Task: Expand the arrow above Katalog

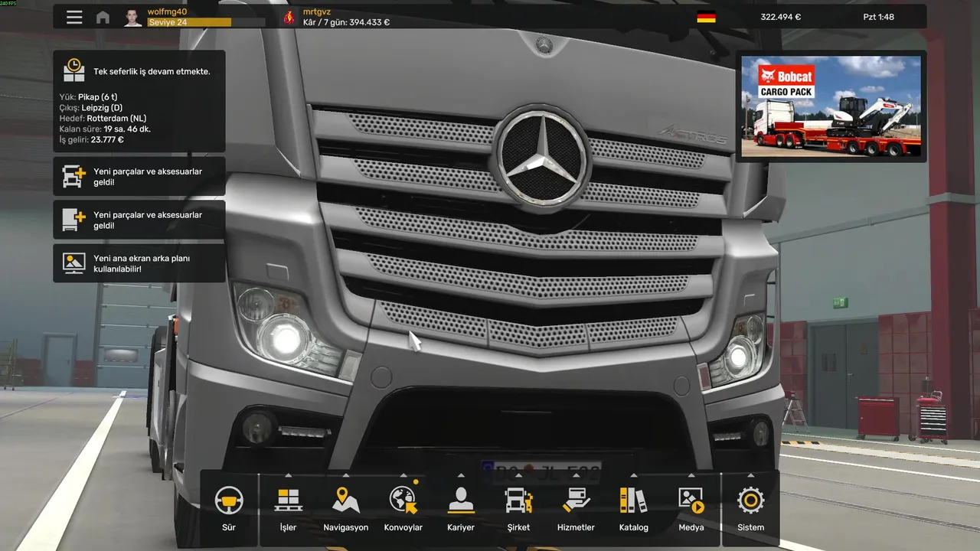Action: point(634,475)
